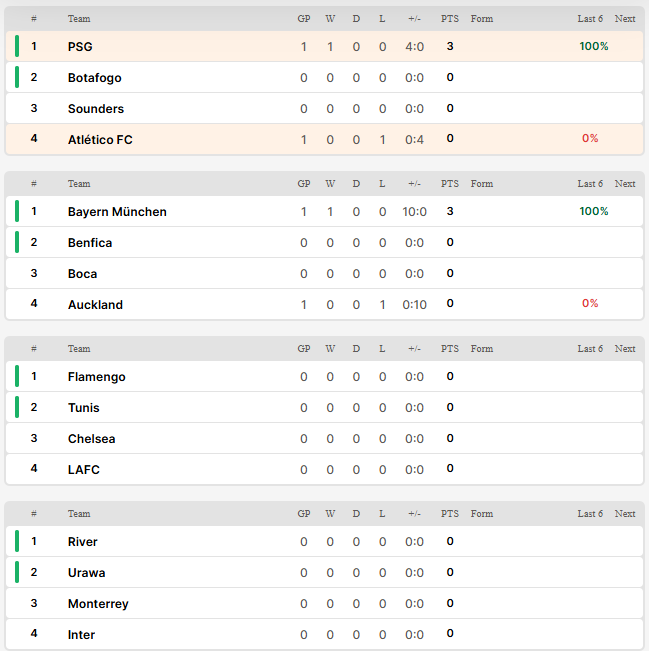
Task: Click Auckland's 0% last-six value
Action: click(x=590, y=303)
